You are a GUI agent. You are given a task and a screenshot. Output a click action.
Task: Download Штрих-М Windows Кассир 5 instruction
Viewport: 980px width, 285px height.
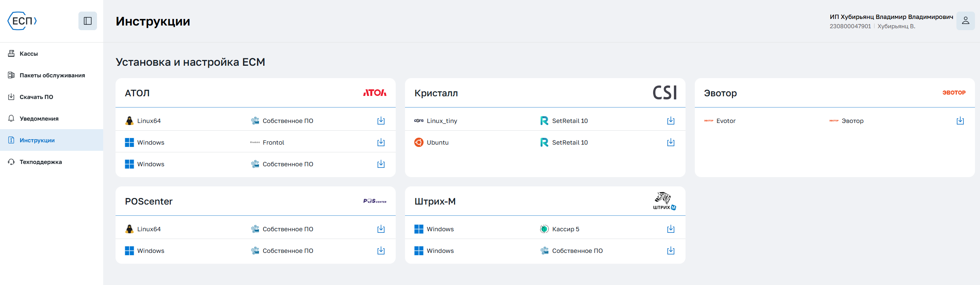click(670, 229)
